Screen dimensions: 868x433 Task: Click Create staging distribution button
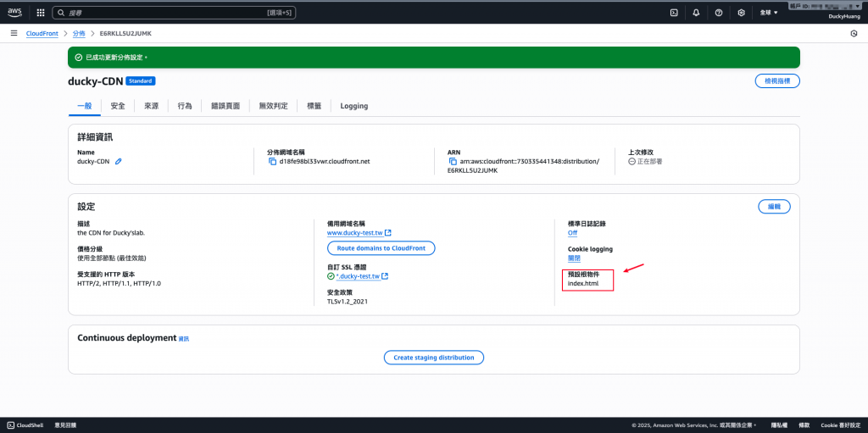pyautogui.click(x=433, y=358)
